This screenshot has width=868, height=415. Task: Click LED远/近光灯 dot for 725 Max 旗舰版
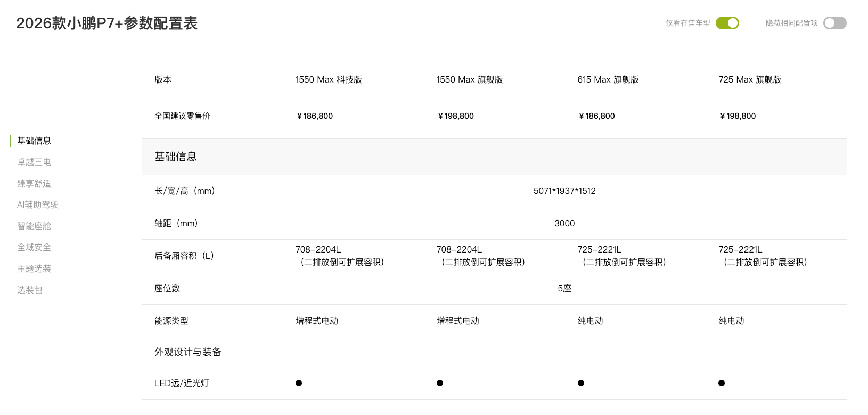click(x=722, y=383)
